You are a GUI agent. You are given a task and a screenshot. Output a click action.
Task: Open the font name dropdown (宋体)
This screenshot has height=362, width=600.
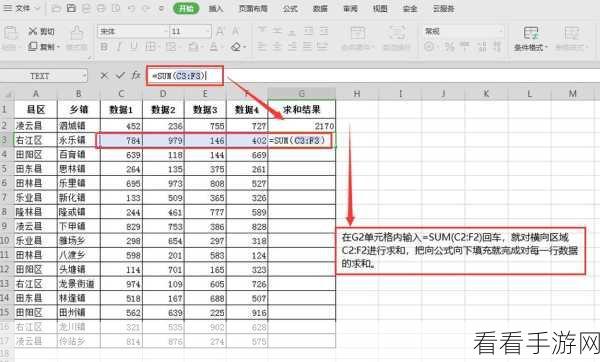tap(166, 31)
